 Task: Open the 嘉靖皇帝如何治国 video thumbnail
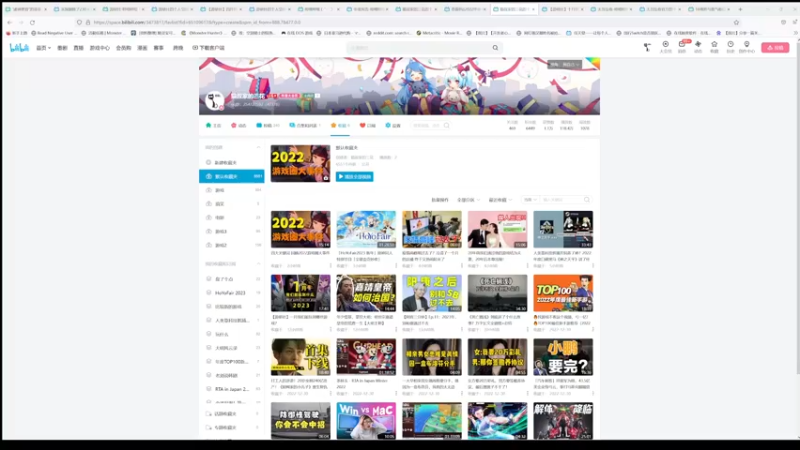pos(366,293)
